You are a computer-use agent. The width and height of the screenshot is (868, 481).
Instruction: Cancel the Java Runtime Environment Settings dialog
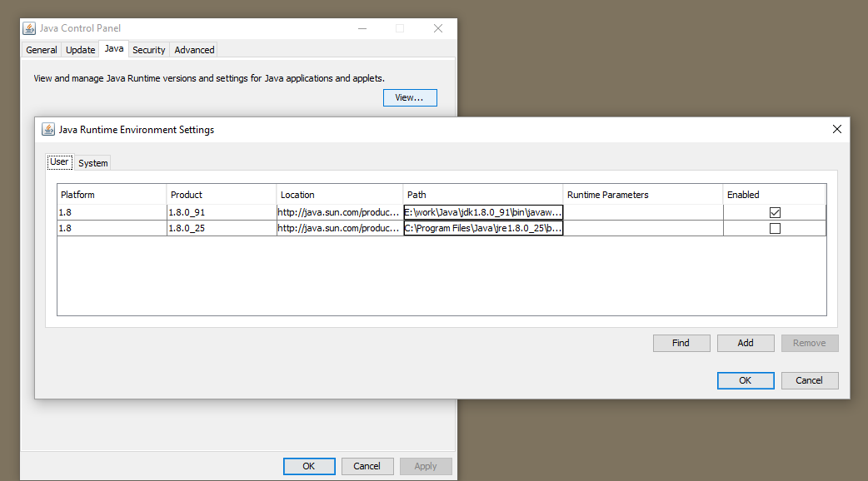[x=810, y=380]
